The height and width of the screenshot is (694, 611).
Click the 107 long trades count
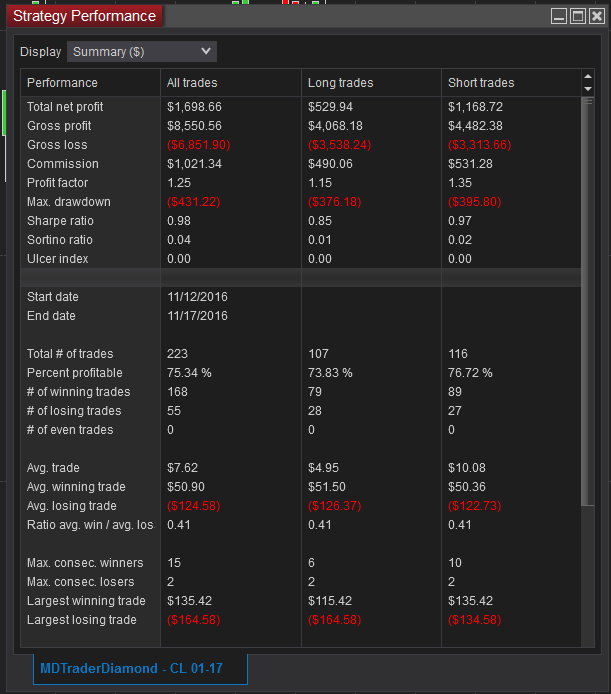point(318,354)
